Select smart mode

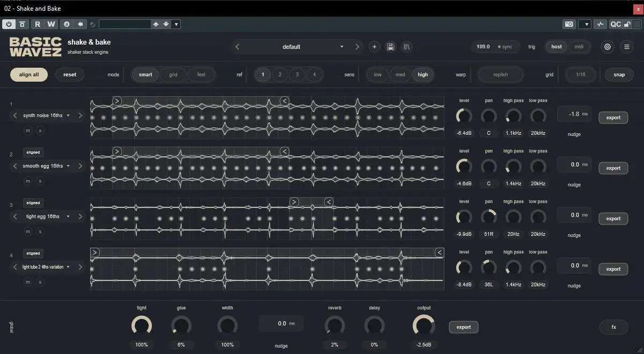(145, 75)
